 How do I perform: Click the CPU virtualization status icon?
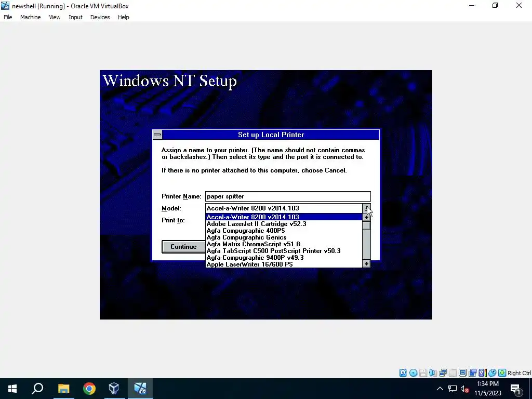pyautogui.click(x=483, y=373)
